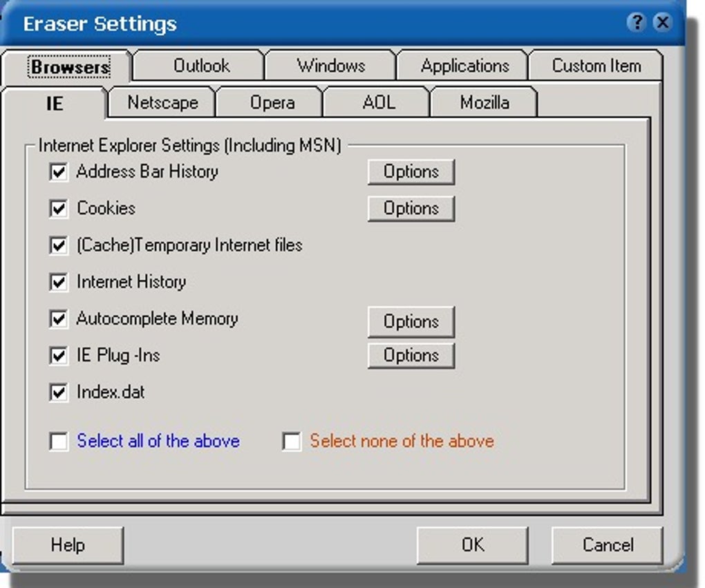Open Options for IE Plug-Ins
Viewport: 705px width, 588px height.
point(411,356)
